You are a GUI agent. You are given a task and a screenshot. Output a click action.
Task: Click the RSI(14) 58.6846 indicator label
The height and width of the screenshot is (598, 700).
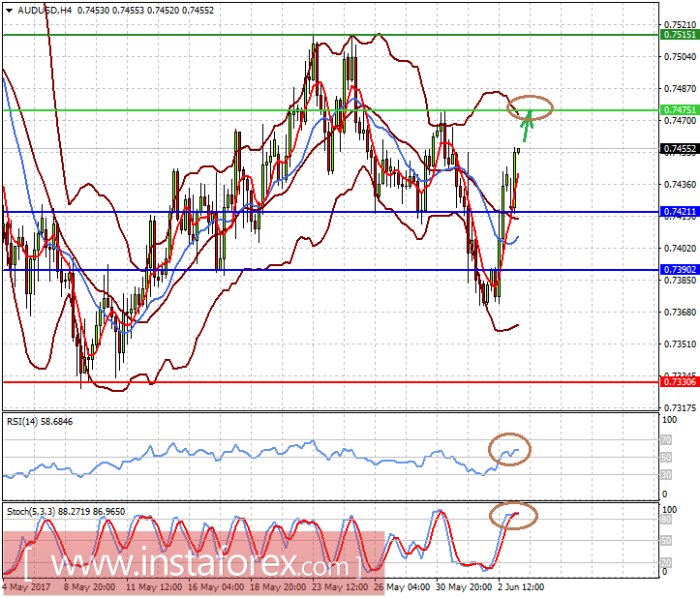40,422
